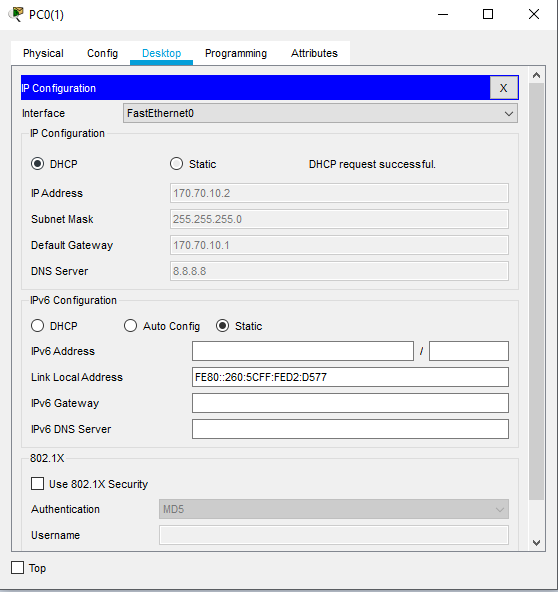Image resolution: width=558 pixels, height=592 pixels.
Task: Click the vertical scrollbar thumb
Action: coord(536,291)
